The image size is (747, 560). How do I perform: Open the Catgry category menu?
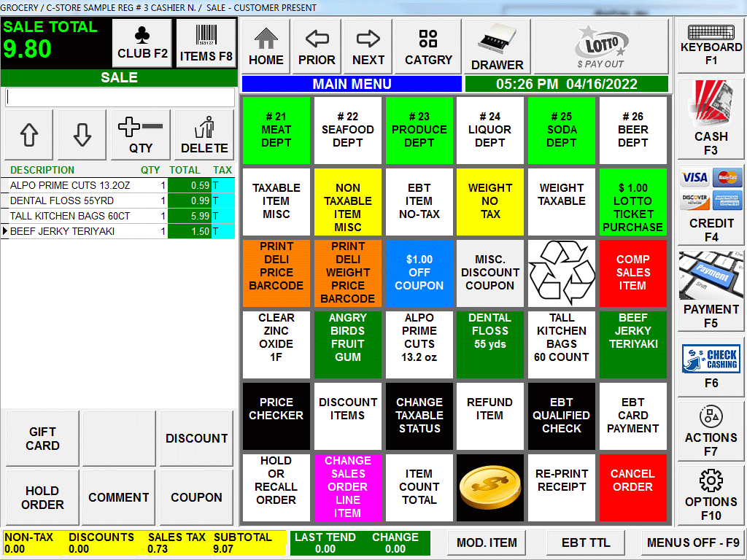tap(428, 47)
